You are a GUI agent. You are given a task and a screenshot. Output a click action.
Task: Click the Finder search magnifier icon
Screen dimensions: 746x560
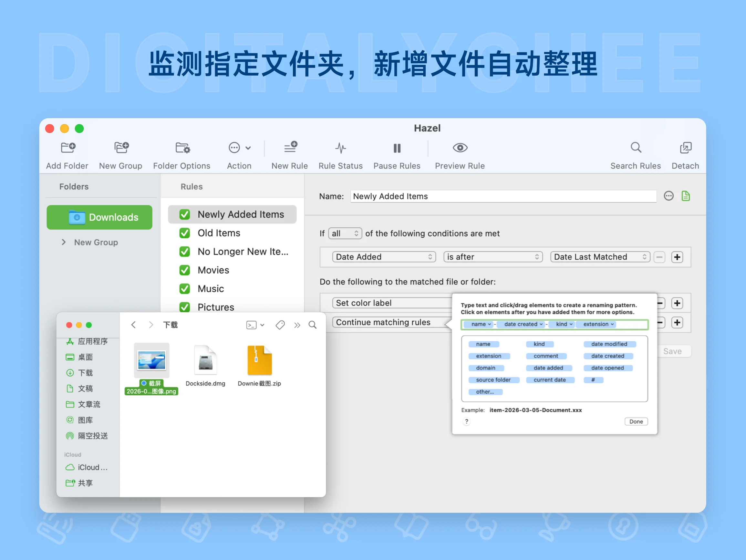(313, 325)
